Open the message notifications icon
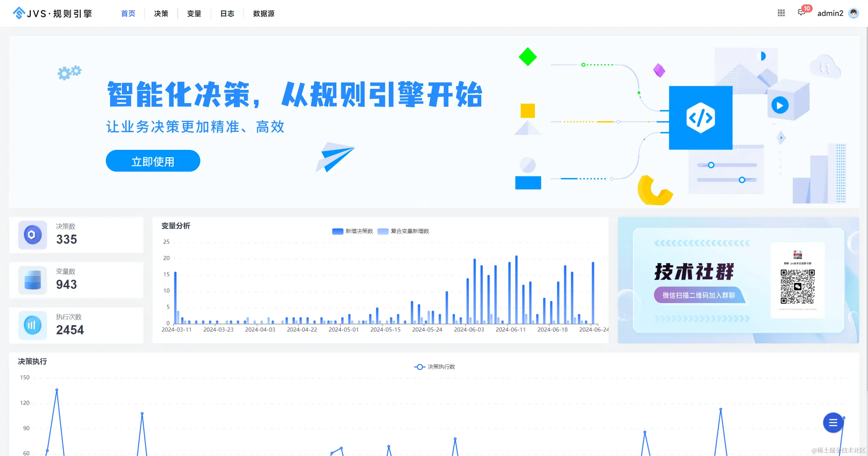Screen dimensions: 868x456 (x=801, y=13)
